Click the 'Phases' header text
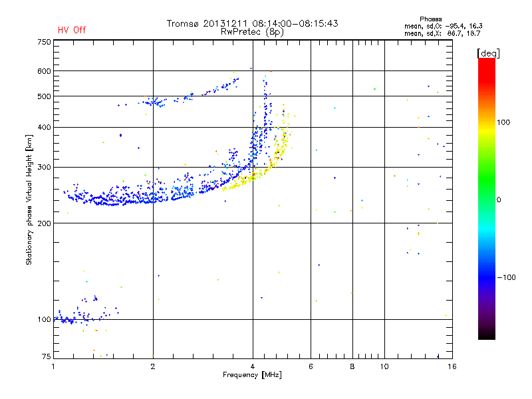The image size is (532, 399). coord(430,19)
